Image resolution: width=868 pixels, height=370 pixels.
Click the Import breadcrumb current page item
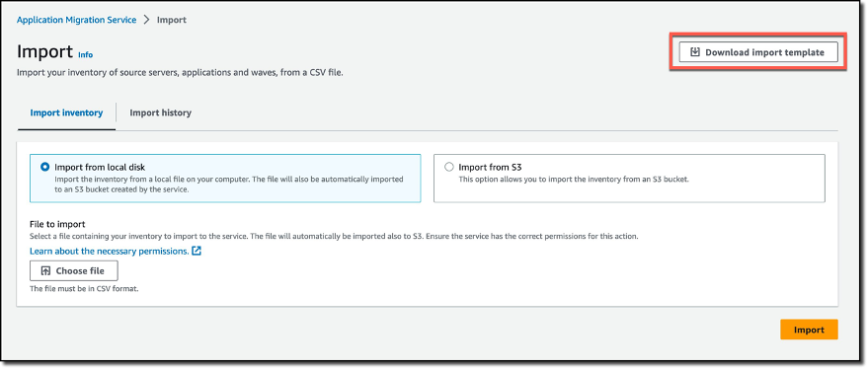[172, 20]
